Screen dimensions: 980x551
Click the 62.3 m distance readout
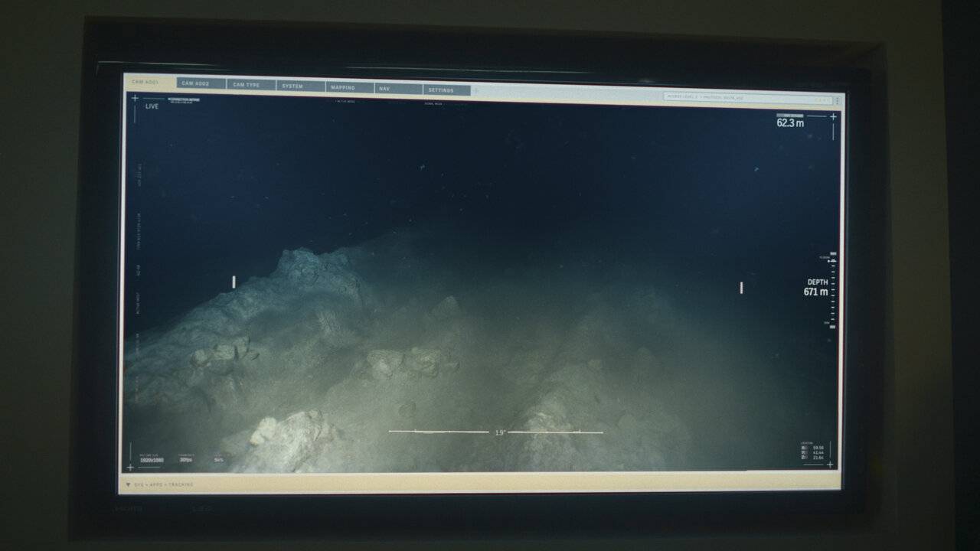click(x=790, y=122)
